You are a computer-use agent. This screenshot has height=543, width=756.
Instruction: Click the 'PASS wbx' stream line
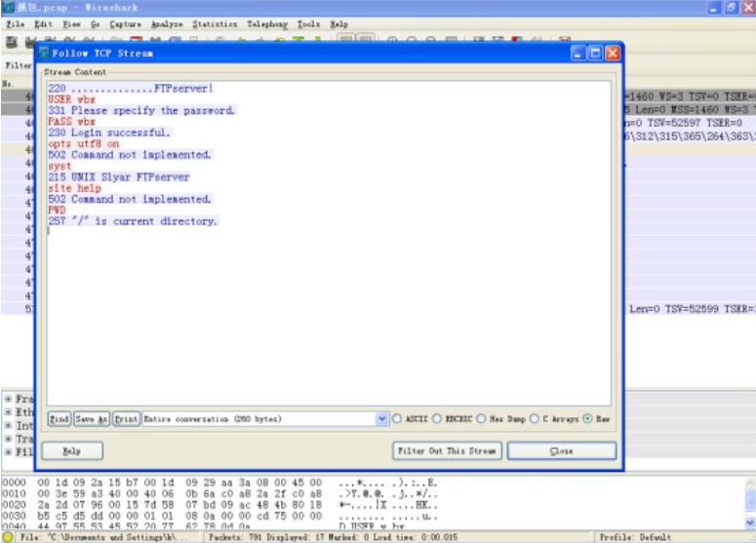coord(71,122)
